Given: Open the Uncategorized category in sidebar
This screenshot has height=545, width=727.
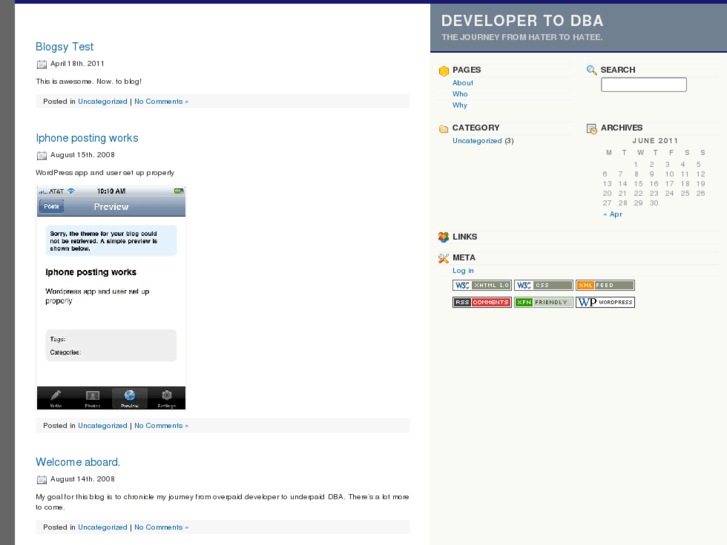Looking at the screenshot, I should pos(477,141).
